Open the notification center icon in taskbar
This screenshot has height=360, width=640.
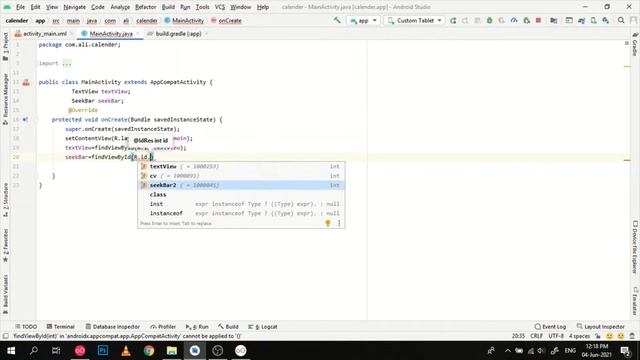625,351
